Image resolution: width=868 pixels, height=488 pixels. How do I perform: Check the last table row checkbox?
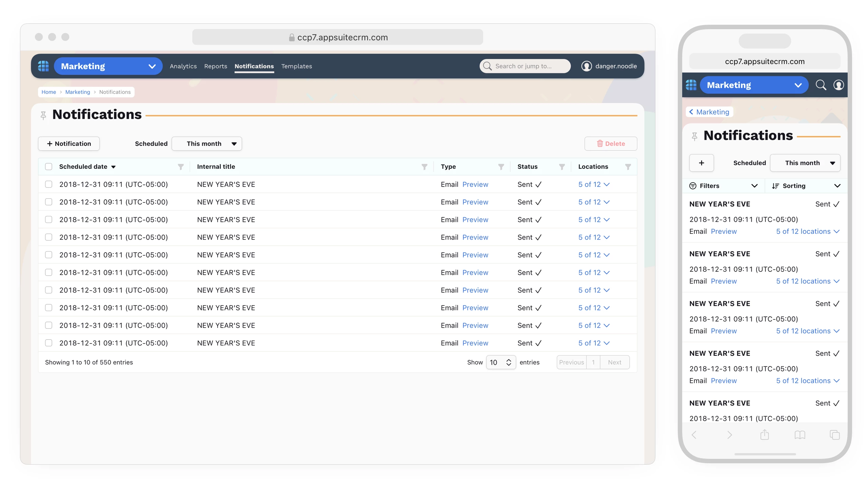[x=48, y=343]
